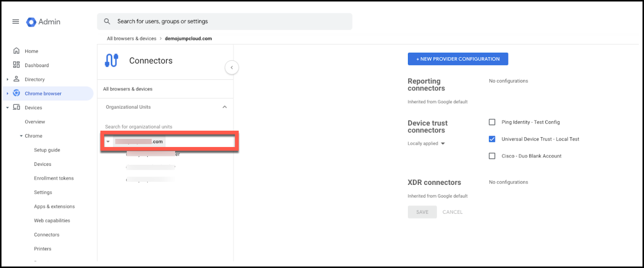Click the Devices monitor icon
This screenshot has height=268, width=644.
tap(16, 107)
